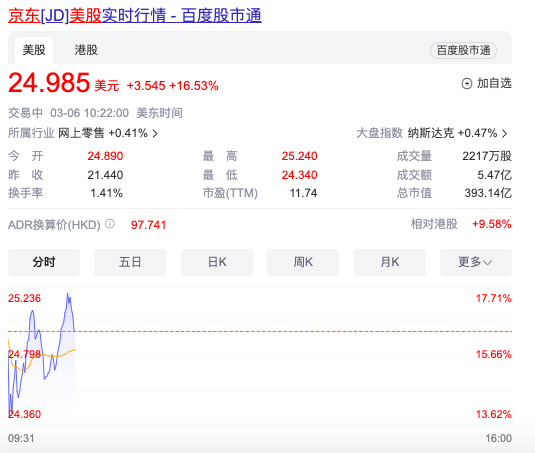The width and height of the screenshot is (535, 453).
Task: Click 今开 value 24.890
Action: [105, 156]
